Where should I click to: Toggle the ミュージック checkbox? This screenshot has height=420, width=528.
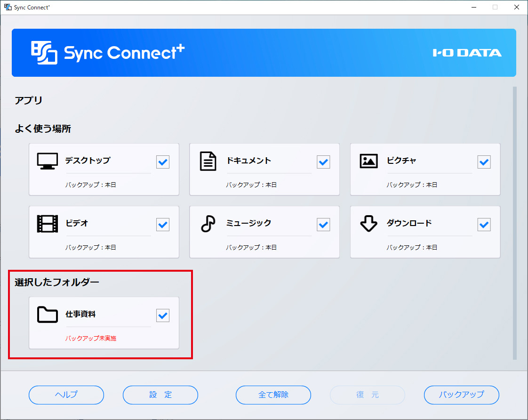pos(323,225)
